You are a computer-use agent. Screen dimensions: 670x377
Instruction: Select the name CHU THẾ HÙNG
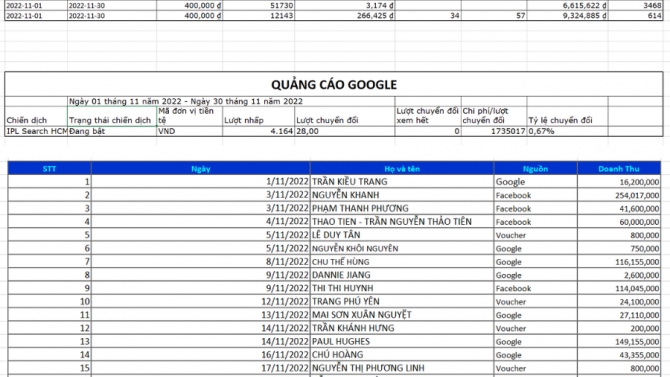(x=402, y=262)
